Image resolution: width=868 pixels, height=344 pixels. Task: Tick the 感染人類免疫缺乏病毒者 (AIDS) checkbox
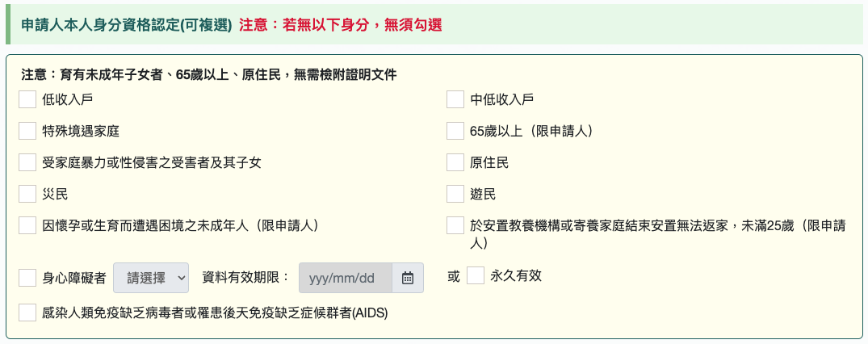[27, 313]
